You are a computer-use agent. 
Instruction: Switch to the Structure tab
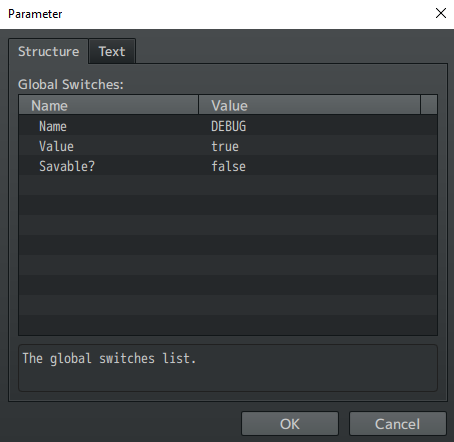tap(48, 51)
